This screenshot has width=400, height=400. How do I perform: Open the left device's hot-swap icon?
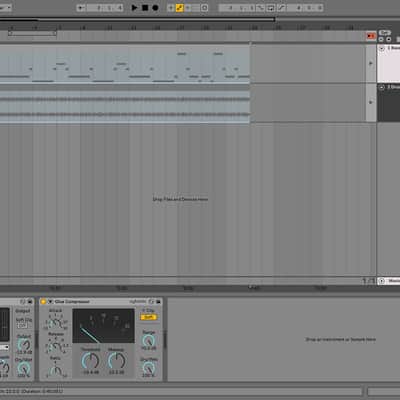[x=22, y=302]
